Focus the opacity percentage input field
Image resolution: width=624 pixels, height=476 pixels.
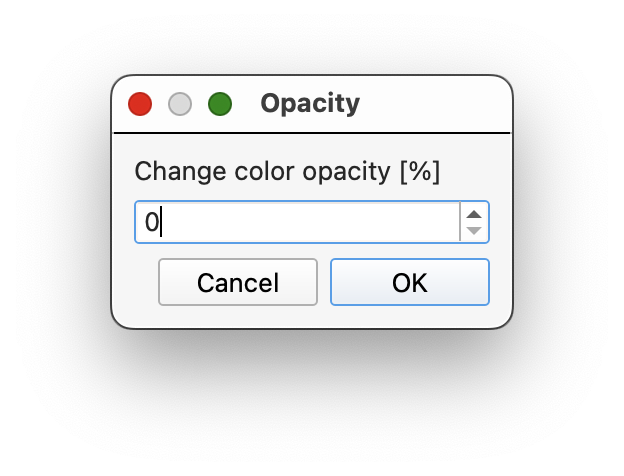tap(297, 222)
